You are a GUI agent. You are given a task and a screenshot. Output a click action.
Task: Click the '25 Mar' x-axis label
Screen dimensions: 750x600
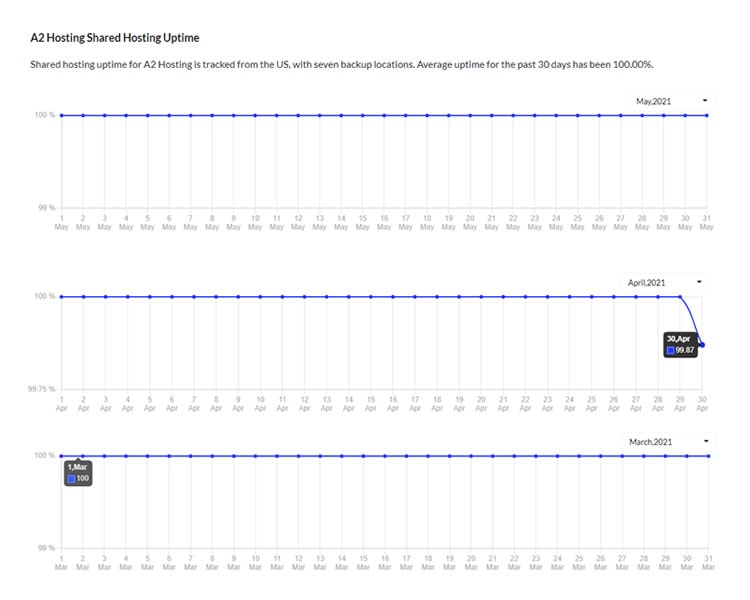coord(579,563)
